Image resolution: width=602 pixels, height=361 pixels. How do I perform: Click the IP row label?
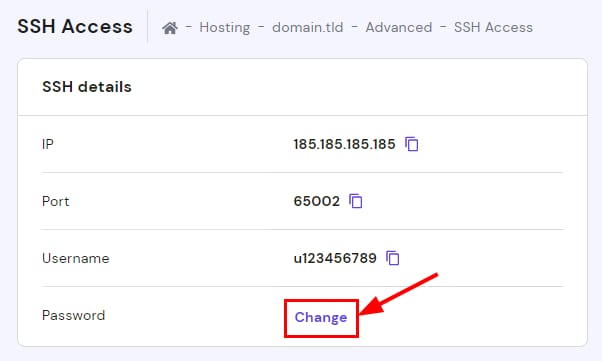coord(48,144)
